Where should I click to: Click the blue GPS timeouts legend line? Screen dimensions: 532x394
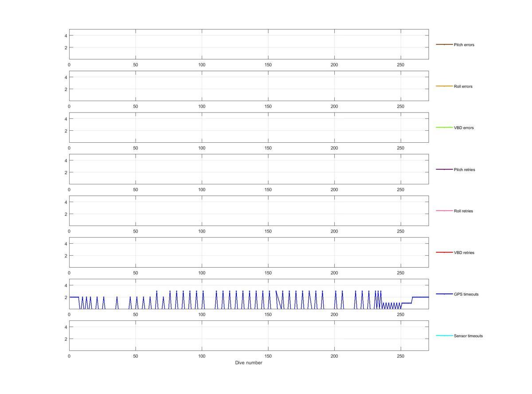click(444, 294)
